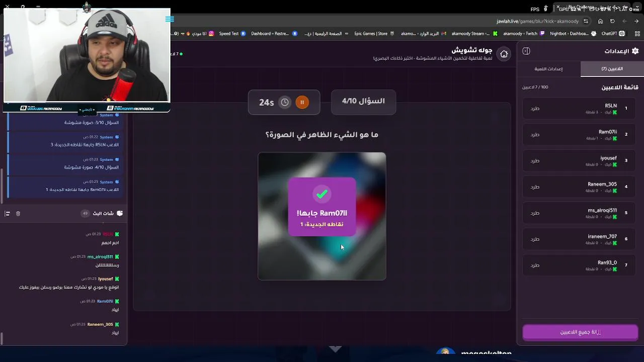
Task: Switch to the اللاعبين (7) tab
Action: 612,69
